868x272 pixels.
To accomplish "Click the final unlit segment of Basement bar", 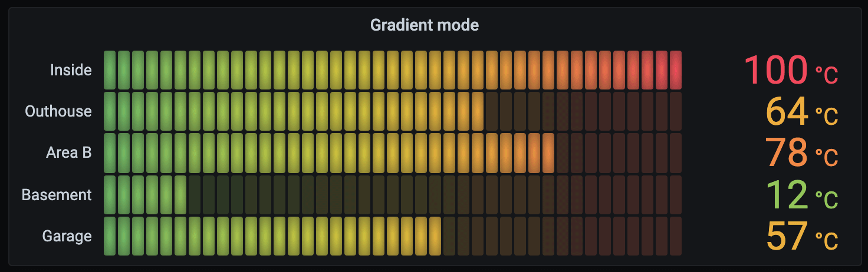I will pyautogui.click(x=676, y=194).
